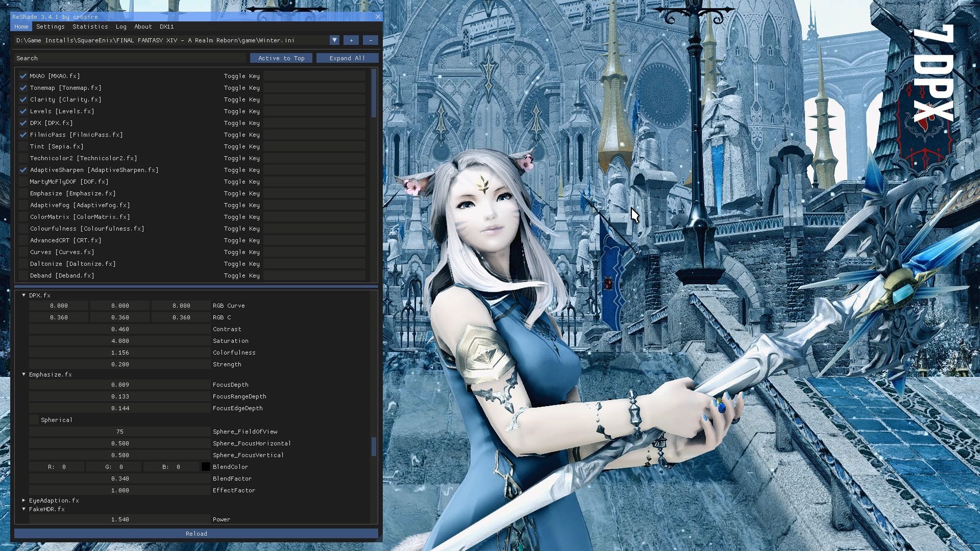Screen dimensions: 980x551
Task: Click the Expand All button
Action: tap(347, 58)
